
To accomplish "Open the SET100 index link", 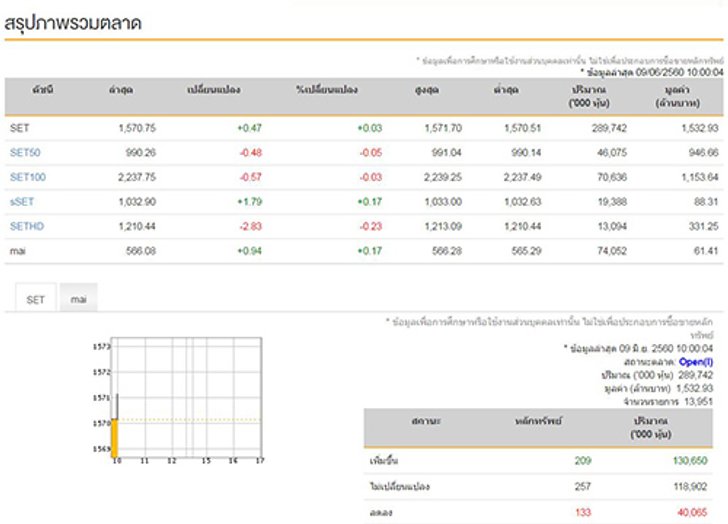I will pos(28,177).
